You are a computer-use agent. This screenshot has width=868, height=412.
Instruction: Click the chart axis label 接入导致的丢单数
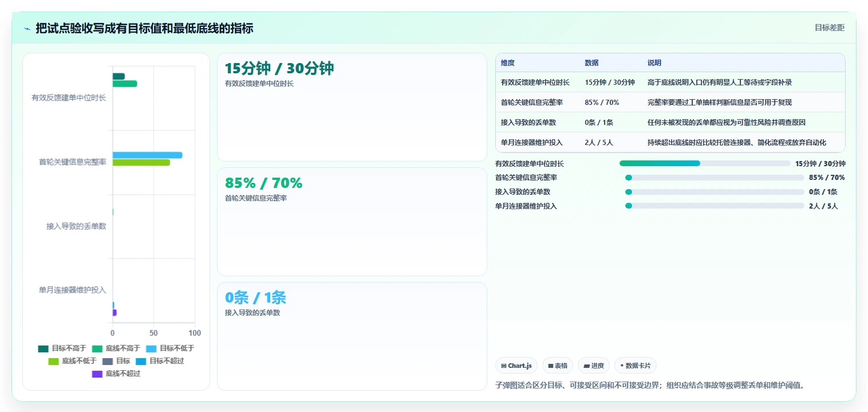76,226
